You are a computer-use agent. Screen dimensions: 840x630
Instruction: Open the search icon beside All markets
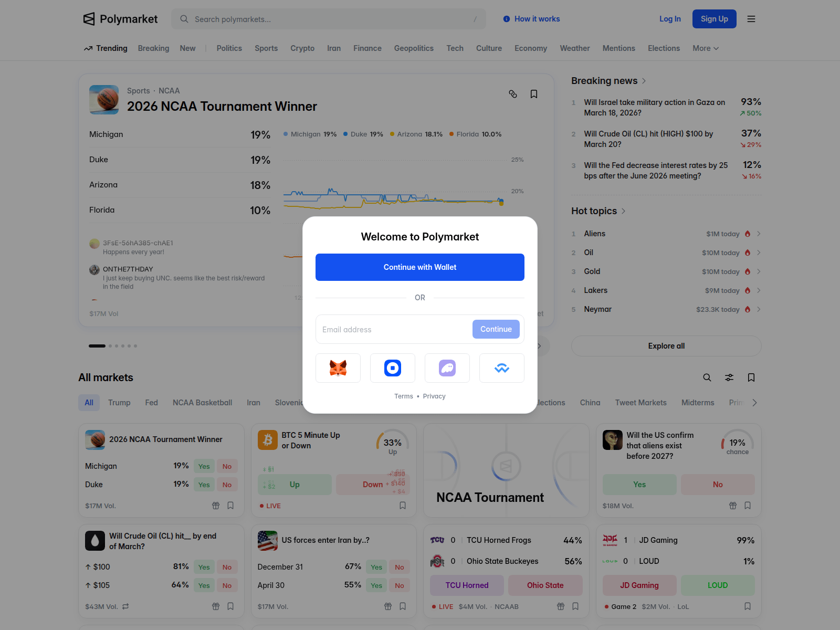click(707, 377)
